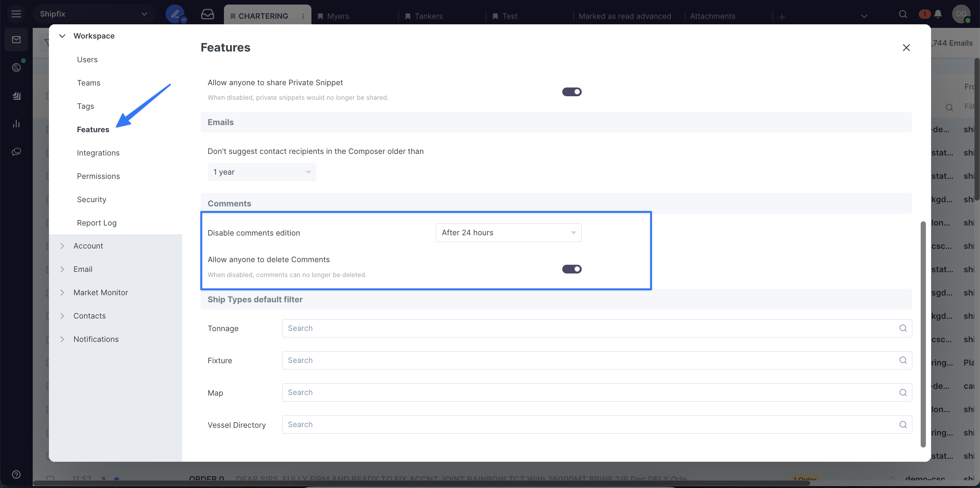Switch to the Tankers tab
The width and height of the screenshot is (980, 488).
428,16
